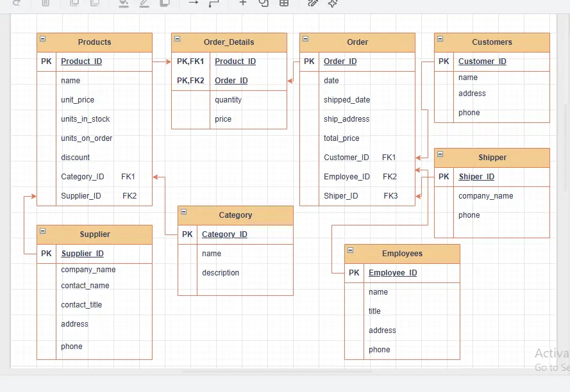Collapse the Order_Details table
Screen dimensions: 570x392
[178, 38]
